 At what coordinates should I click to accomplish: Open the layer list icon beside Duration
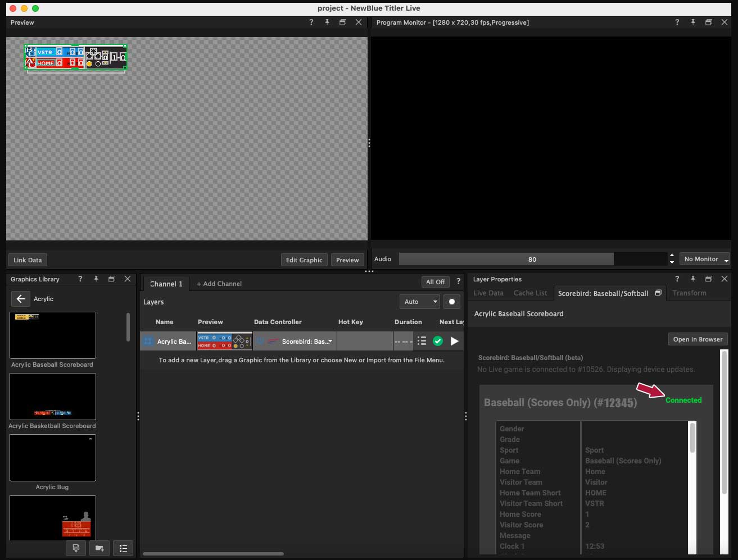click(x=422, y=341)
